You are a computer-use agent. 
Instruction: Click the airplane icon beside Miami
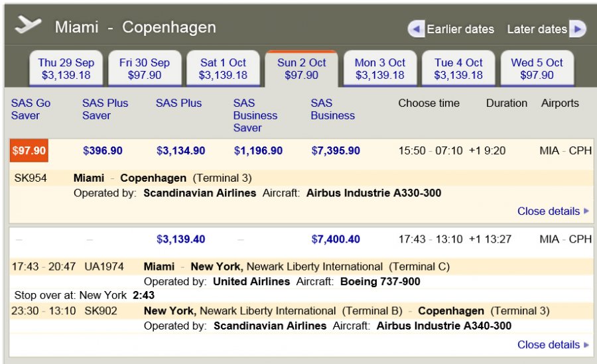28,25
